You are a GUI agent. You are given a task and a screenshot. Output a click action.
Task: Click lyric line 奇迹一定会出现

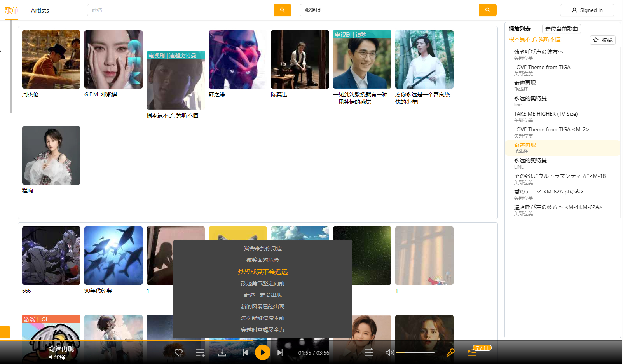(x=263, y=295)
